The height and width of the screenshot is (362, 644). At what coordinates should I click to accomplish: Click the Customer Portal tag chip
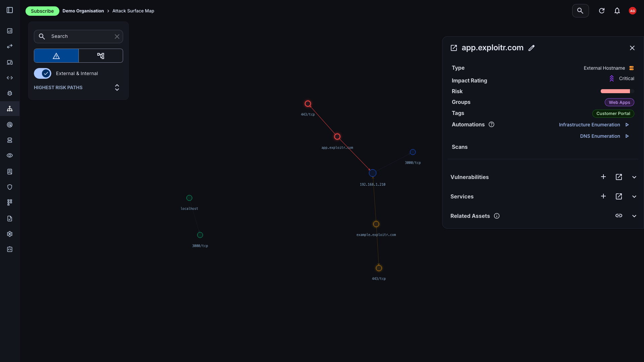(x=613, y=113)
